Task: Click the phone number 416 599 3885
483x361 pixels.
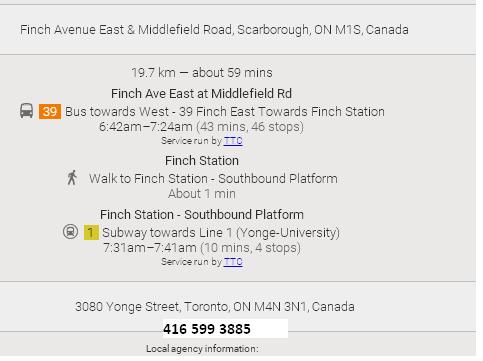Action: pyautogui.click(x=207, y=329)
